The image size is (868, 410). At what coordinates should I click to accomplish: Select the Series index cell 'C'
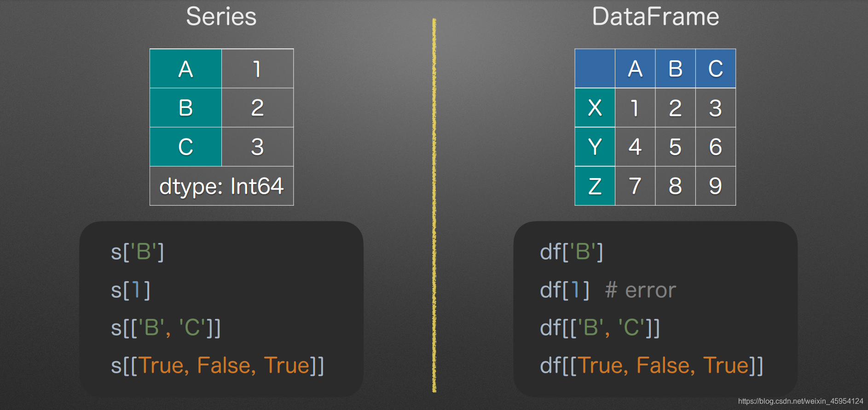pos(186,147)
